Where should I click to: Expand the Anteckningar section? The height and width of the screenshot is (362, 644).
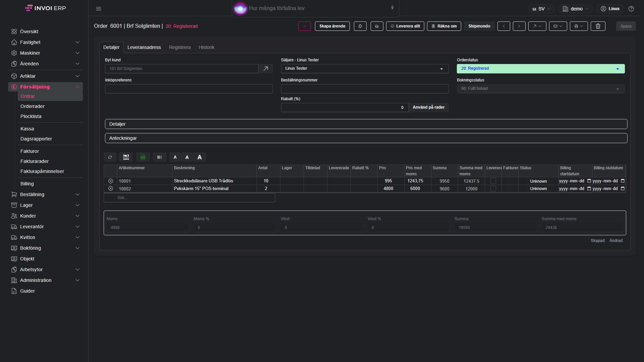(x=366, y=138)
